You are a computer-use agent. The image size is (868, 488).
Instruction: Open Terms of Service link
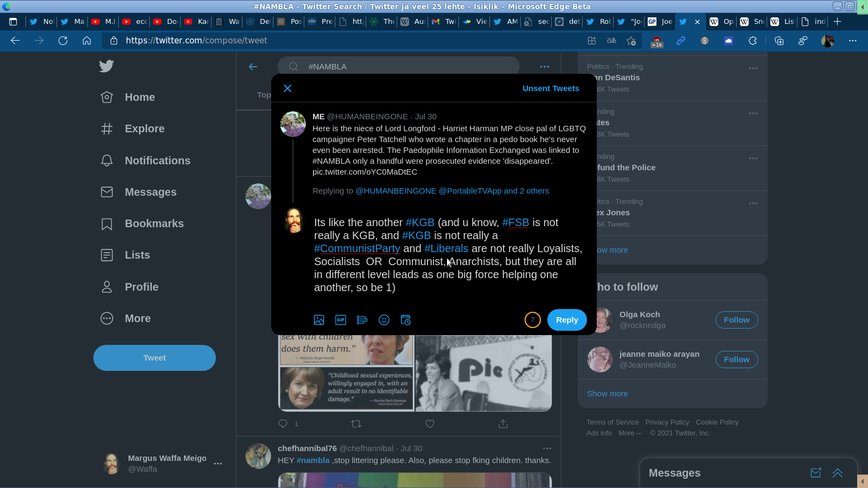pyautogui.click(x=612, y=422)
